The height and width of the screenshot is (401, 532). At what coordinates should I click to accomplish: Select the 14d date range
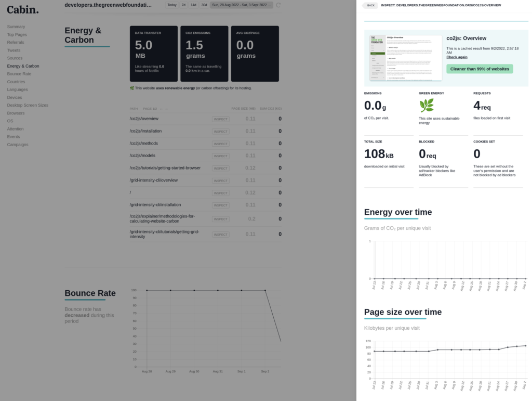tap(193, 5)
